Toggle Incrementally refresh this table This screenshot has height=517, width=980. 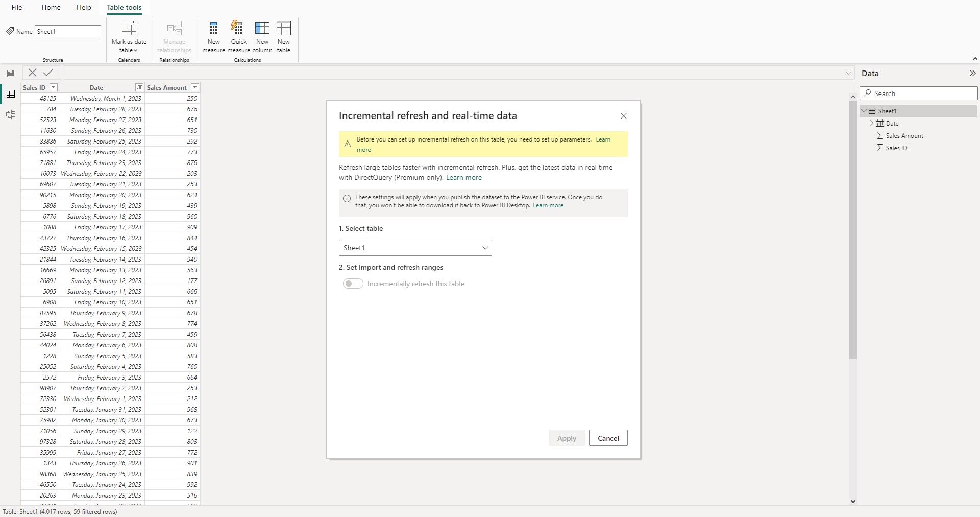353,284
